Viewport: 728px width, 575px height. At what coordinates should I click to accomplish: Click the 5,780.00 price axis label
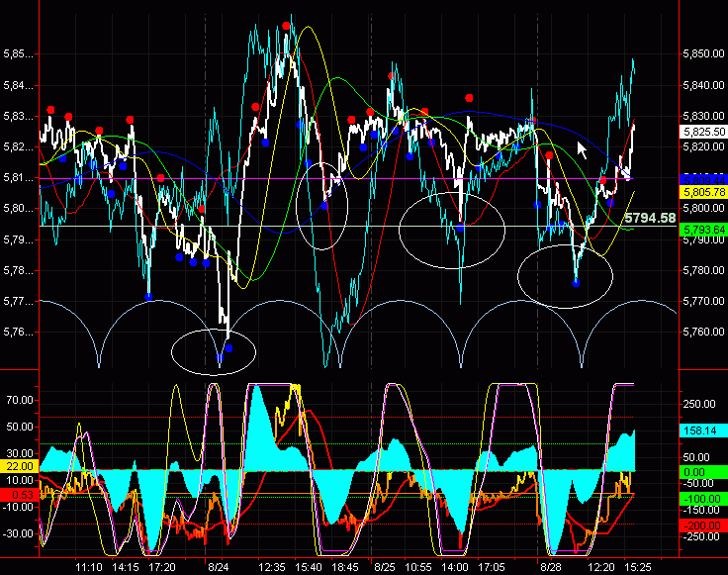[704, 270]
